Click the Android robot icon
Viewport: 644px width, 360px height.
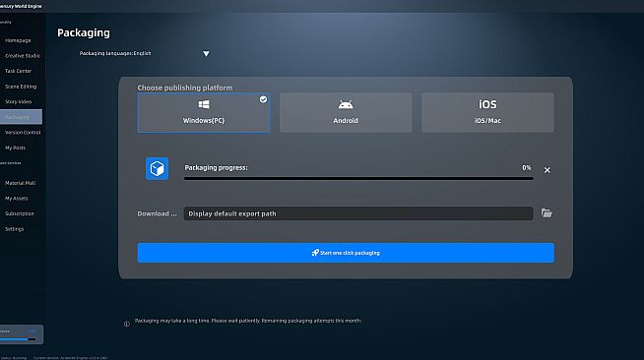tap(346, 104)
